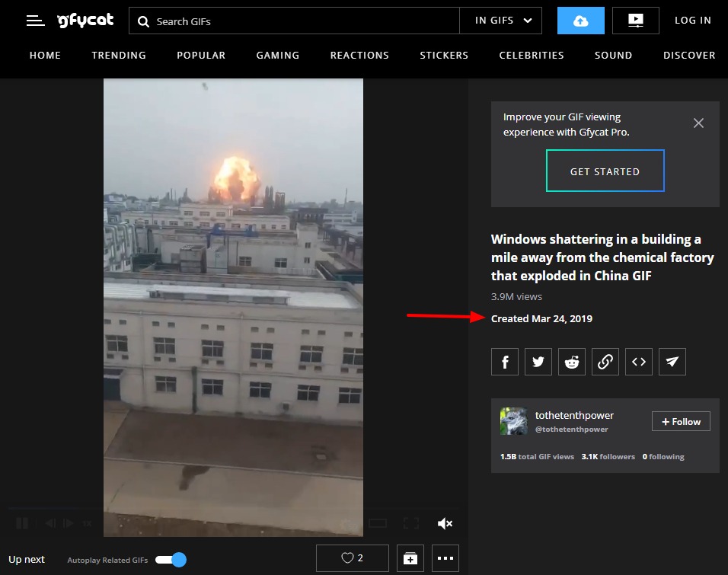This screenshot has height=575, width=728.
Task: Click the Created Mar 24, 2019 date
Action: coord(541,318)
